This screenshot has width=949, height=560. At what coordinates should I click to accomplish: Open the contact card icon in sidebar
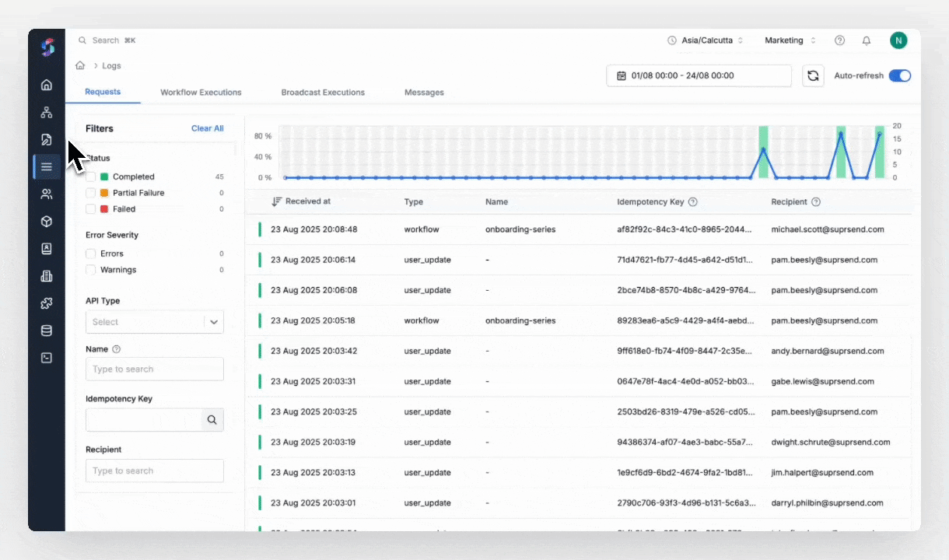[47, 249]
